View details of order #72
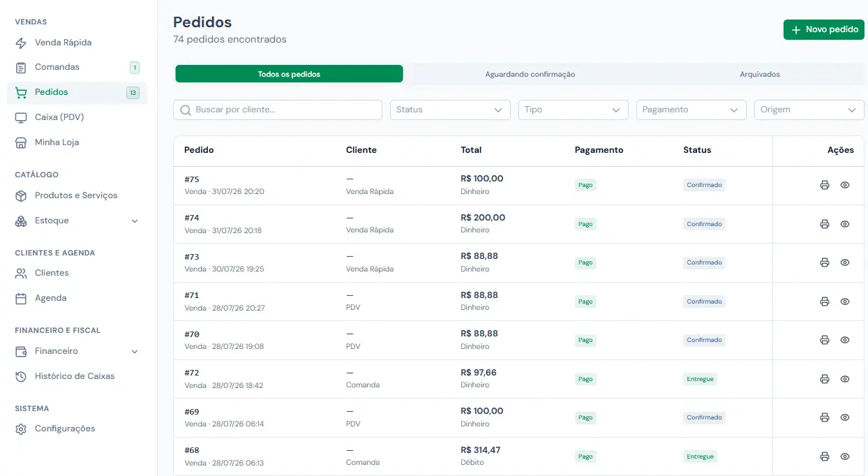Screen dimensions: 868x476 pos(845,379)
